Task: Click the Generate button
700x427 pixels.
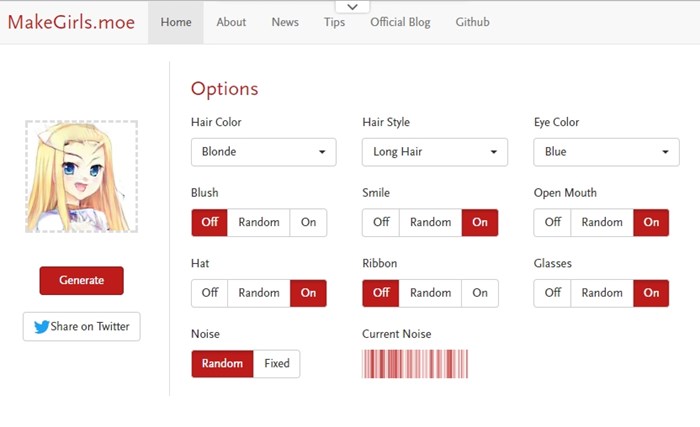Action: pyautogui.click(x=82, y=280)
